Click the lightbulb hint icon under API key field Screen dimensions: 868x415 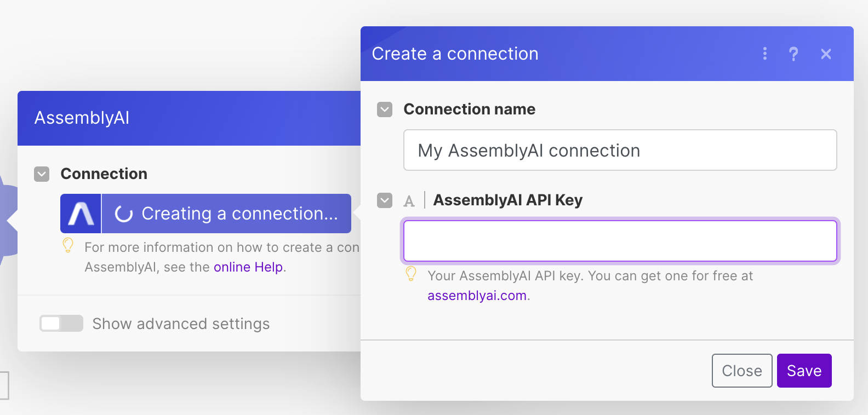point(411,274)
